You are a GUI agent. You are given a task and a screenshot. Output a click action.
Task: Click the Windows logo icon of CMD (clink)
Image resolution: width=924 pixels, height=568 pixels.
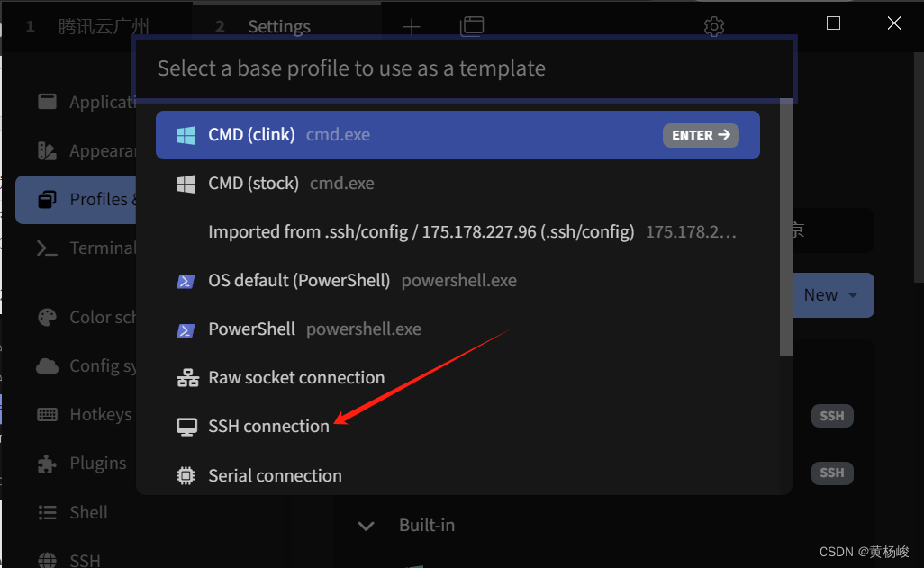coord(186,135)
